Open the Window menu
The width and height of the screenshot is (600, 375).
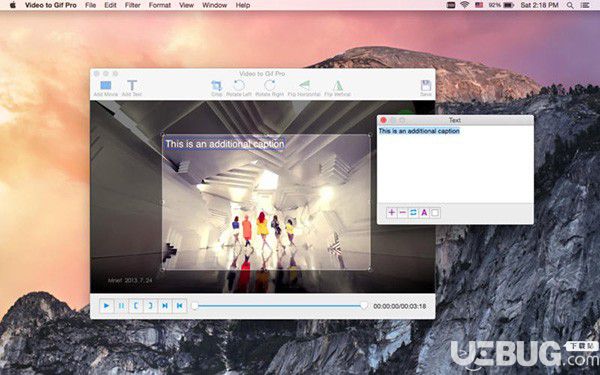point(214,5)
